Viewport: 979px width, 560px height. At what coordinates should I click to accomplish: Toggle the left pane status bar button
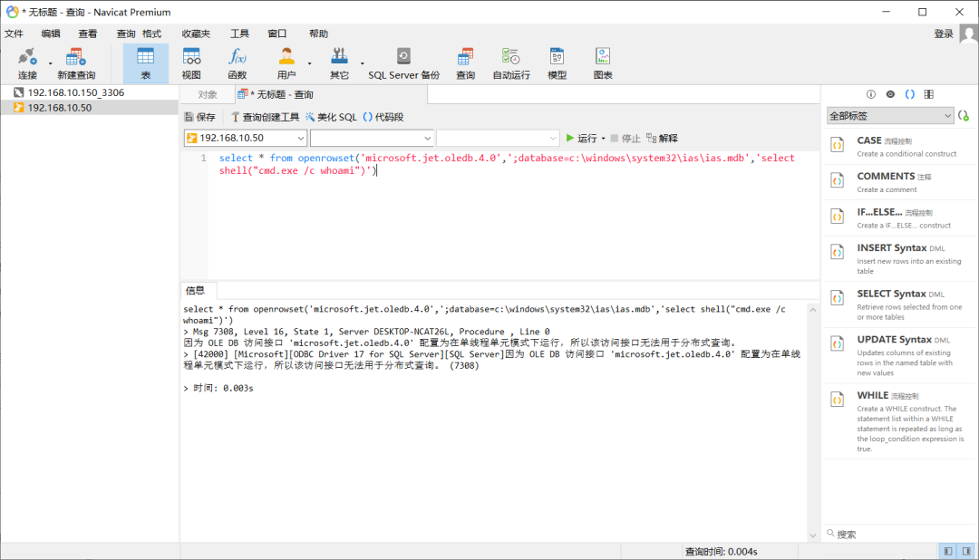(x=948, y=551)
